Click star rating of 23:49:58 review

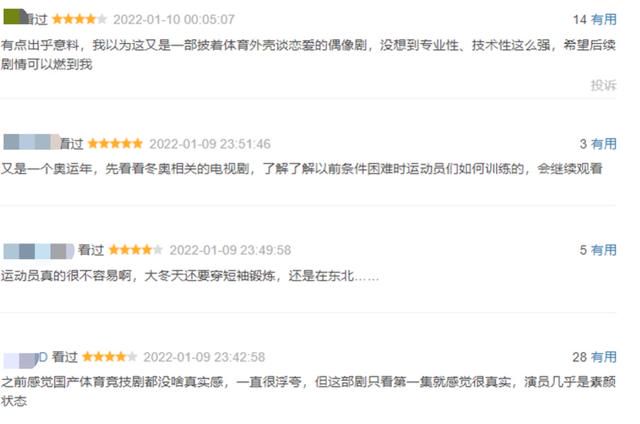click(x=136, y=250)
